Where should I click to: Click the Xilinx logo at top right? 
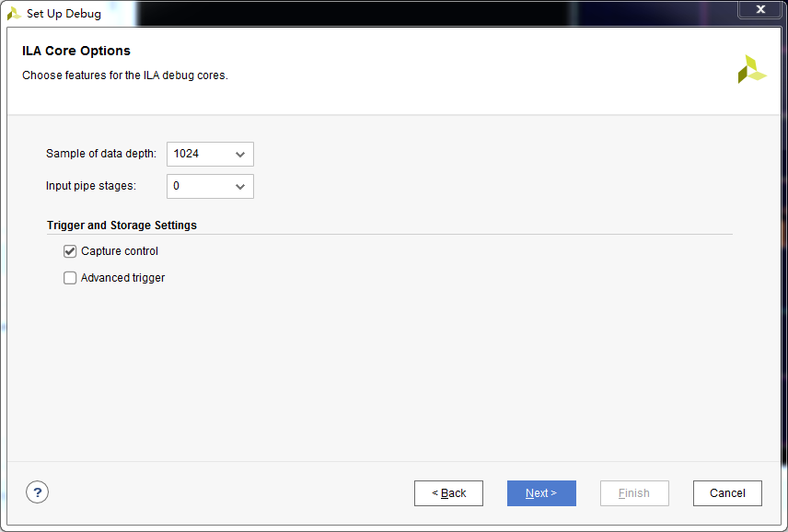[751, 68]
